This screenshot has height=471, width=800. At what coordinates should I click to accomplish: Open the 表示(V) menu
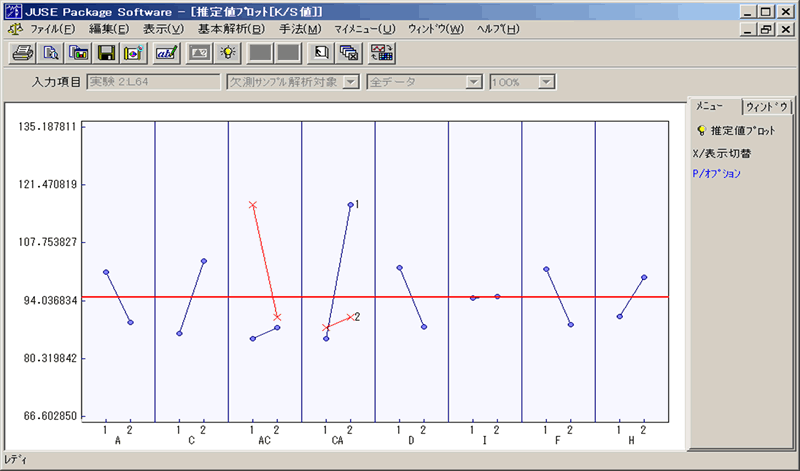[163, 29]
